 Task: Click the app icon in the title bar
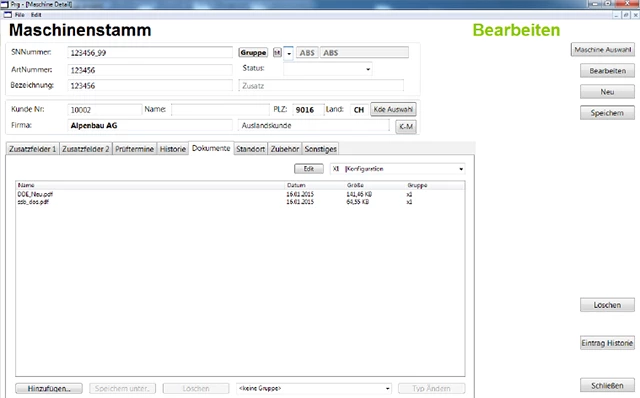tap(4, 4)
